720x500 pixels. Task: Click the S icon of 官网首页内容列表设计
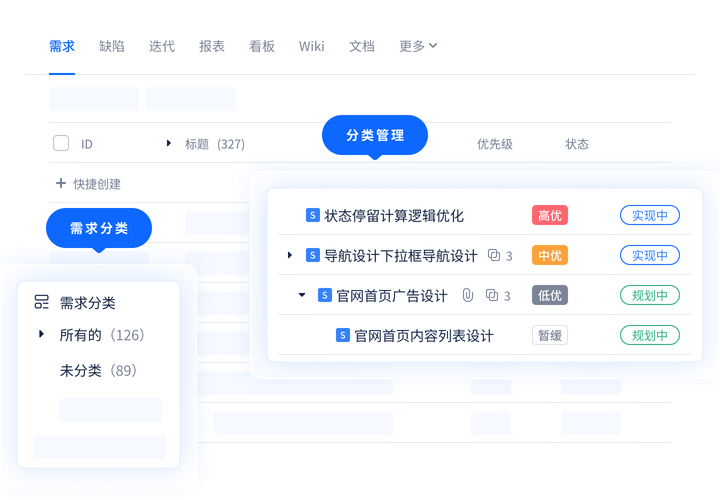343,335
